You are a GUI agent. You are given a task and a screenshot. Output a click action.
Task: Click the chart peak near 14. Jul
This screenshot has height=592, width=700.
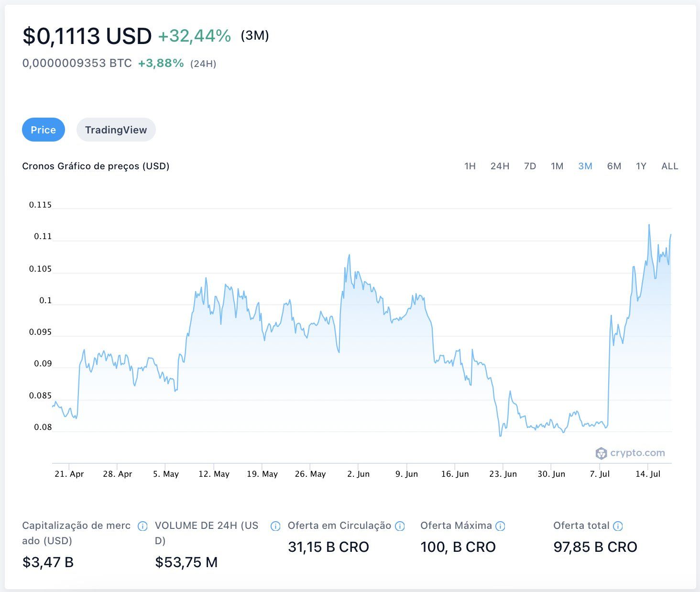tap(649, 225)
